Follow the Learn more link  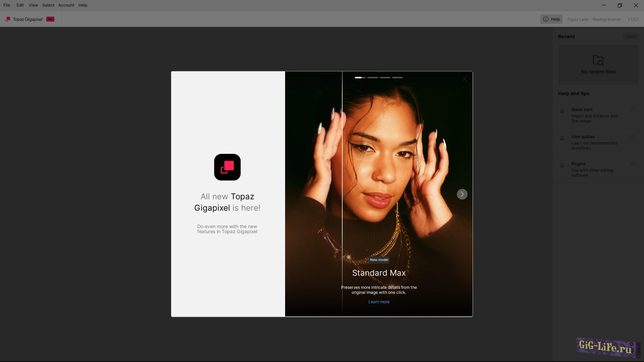[x=379, y=302]
